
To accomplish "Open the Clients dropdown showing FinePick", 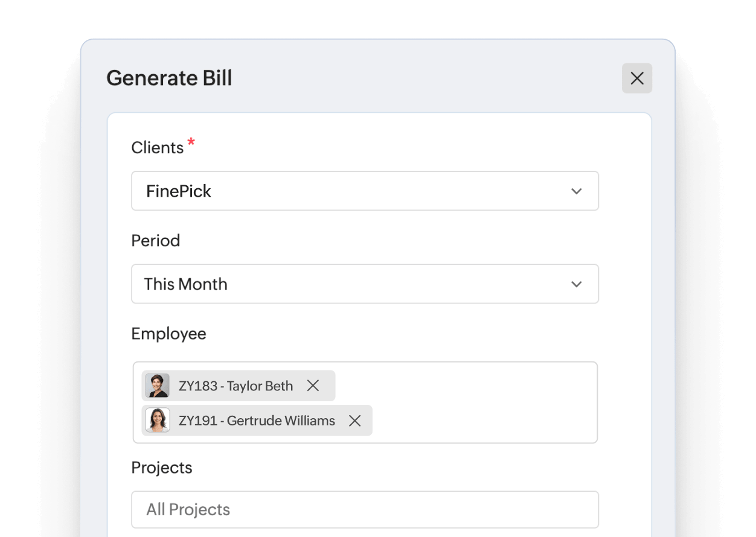I will 365,191.
